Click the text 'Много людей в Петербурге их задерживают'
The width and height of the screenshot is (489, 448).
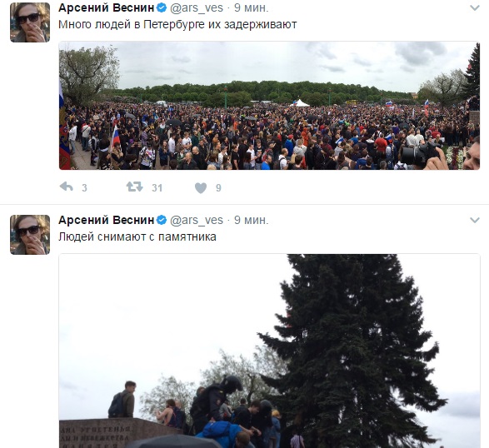coord(177,25)
